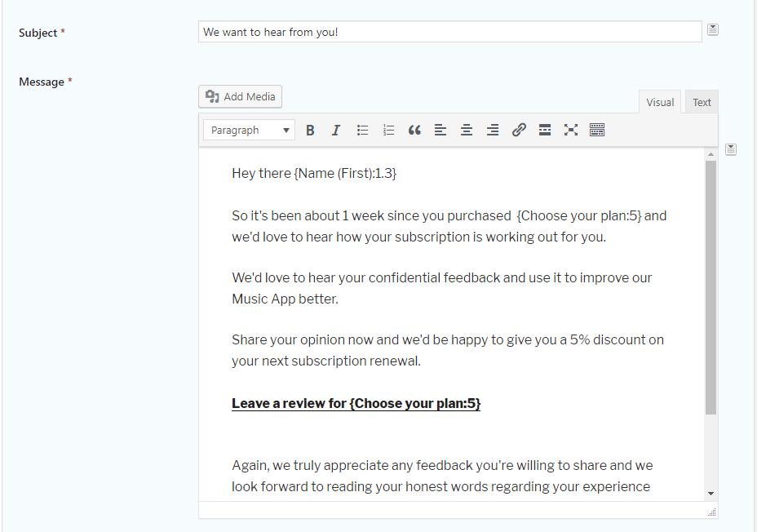Insert the Read More tag
This screenshot has width=757, height=532.
point(545,130)
